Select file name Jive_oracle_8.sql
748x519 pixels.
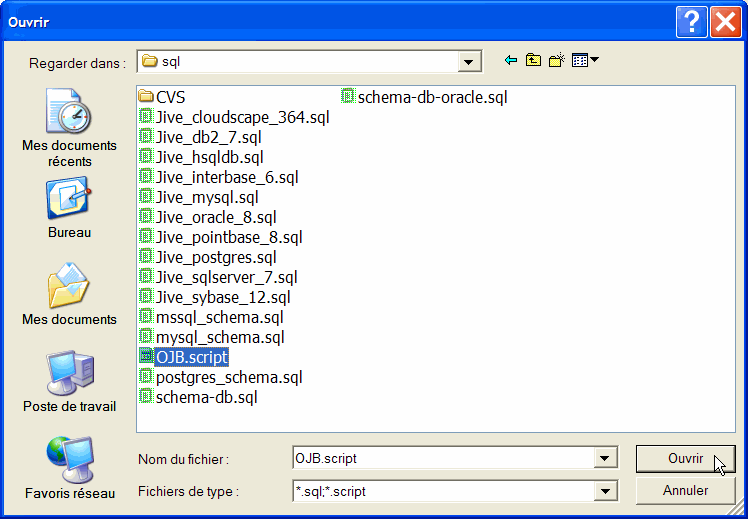pos(216,218)
